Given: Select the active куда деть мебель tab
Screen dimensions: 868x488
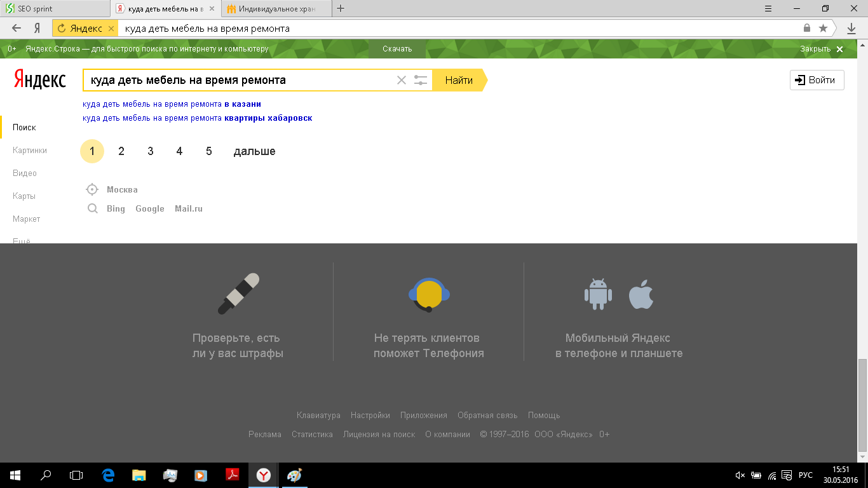Looking at the screenshot, I should 166,9.
